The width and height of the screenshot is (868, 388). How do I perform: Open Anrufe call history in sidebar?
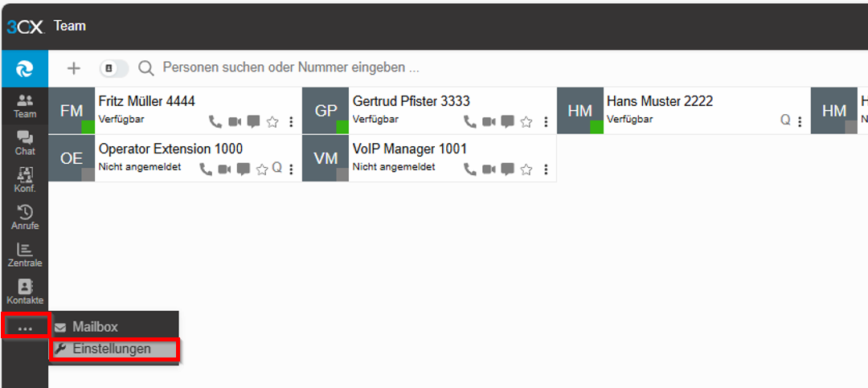[25, 217]
